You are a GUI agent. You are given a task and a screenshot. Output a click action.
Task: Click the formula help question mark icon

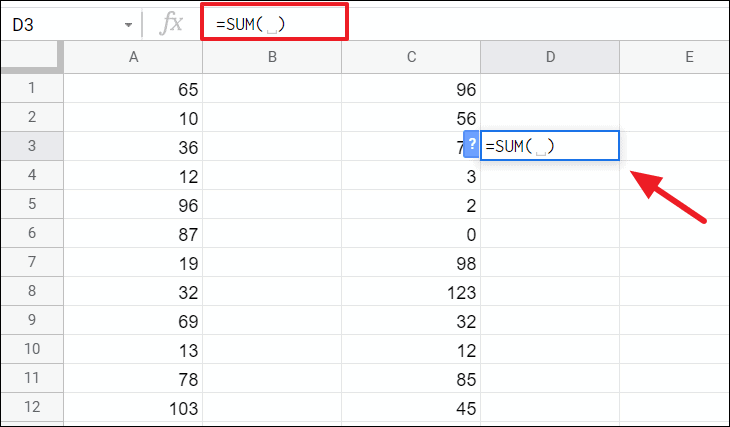click(472, 146)
